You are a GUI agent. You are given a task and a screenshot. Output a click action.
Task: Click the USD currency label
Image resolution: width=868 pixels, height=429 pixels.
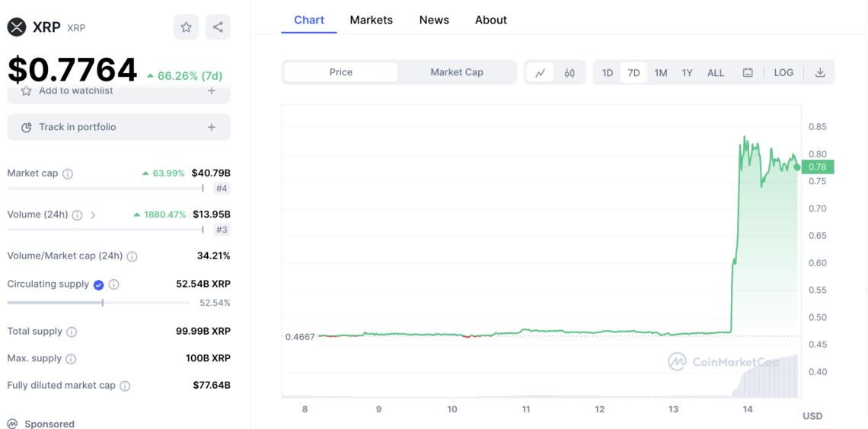(x=812, y=416)
